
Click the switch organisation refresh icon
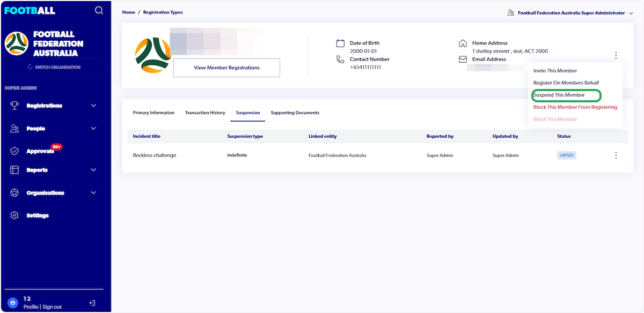(30, 67)
